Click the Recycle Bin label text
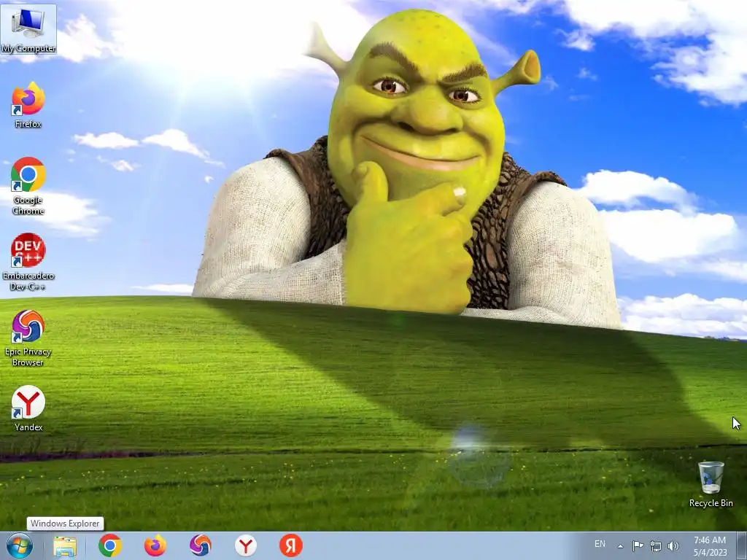 pos(711,503)
